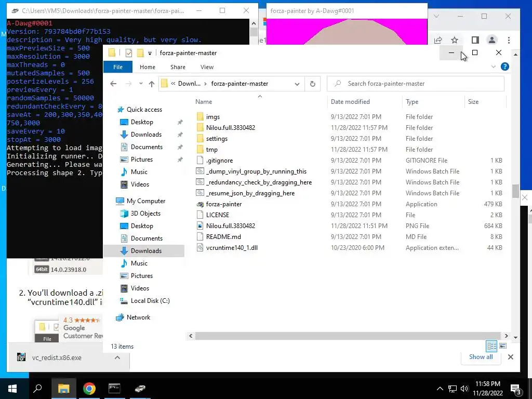This screenshot has width=532, height=399.
Task: Select the README.md file icon
Action: [x=200, y=236]
